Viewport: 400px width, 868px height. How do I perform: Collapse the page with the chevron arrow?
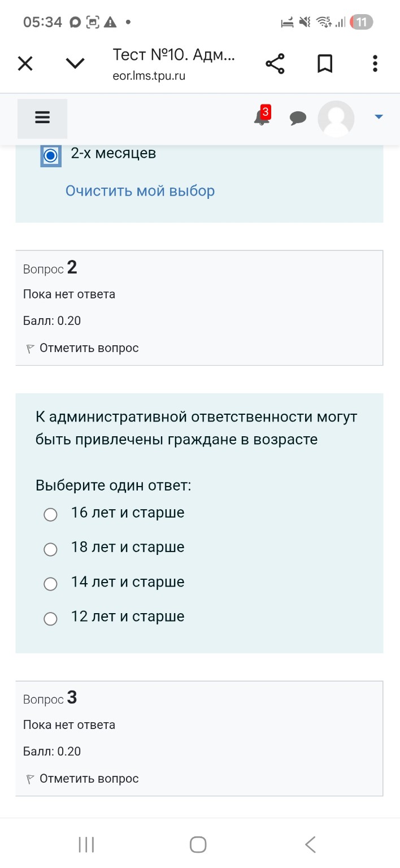(74, 62)
